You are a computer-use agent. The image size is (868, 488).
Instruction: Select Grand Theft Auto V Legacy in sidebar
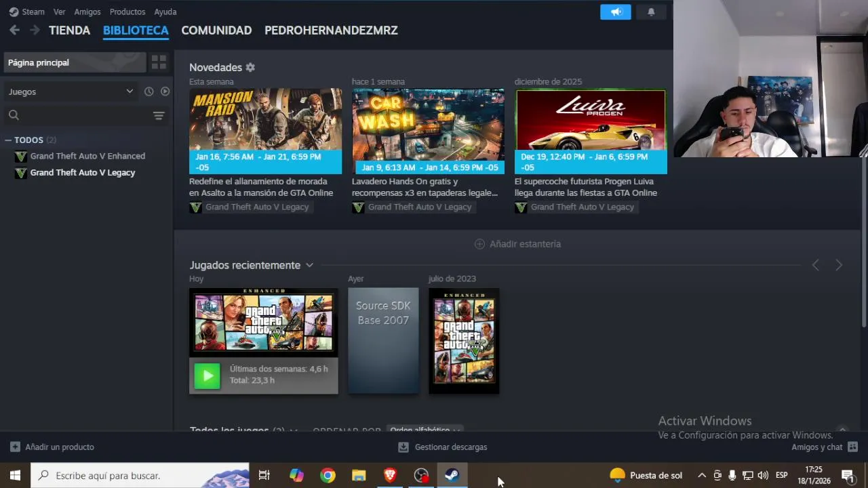[83, 173]
